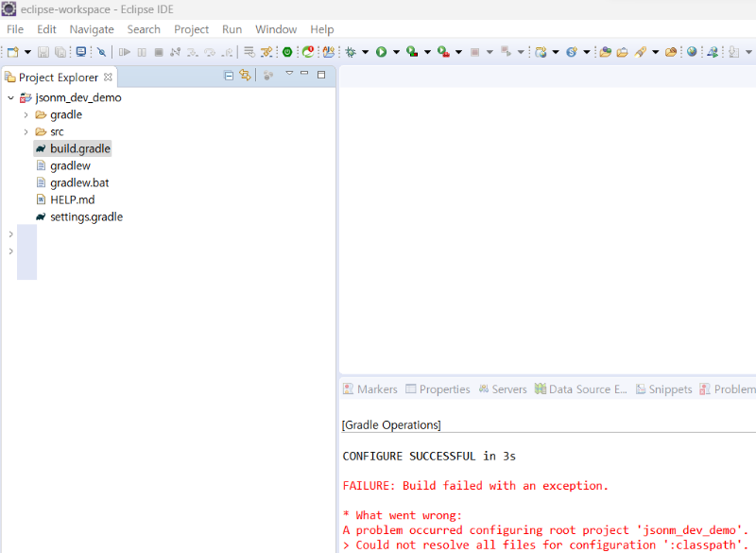Open the Project Explorer View Menu triangle
The image size is (756, 553).
coord(289,74)
